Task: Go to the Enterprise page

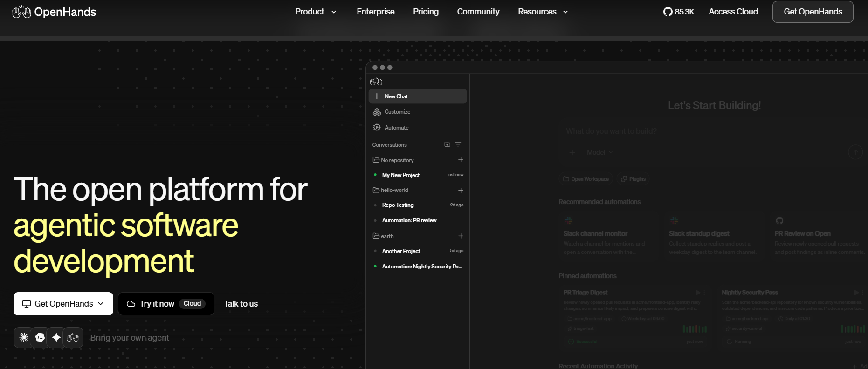Action: (376, 12)
